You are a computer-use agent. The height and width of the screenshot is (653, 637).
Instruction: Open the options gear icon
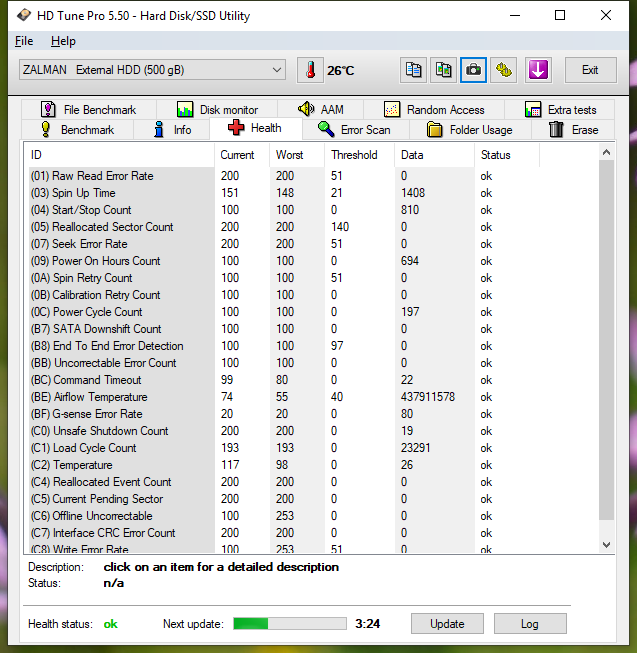click(x=504, y=70)
